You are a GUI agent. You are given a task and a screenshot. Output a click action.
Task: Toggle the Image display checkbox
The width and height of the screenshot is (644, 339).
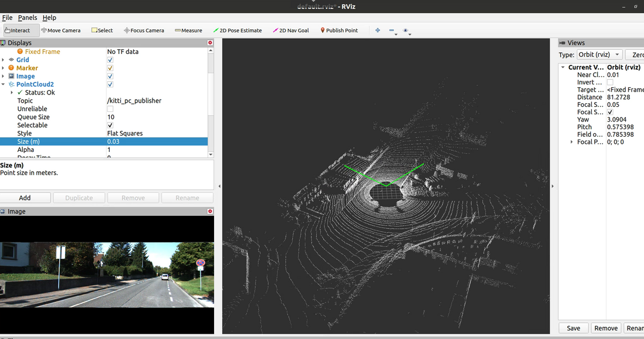click(110, 76)
